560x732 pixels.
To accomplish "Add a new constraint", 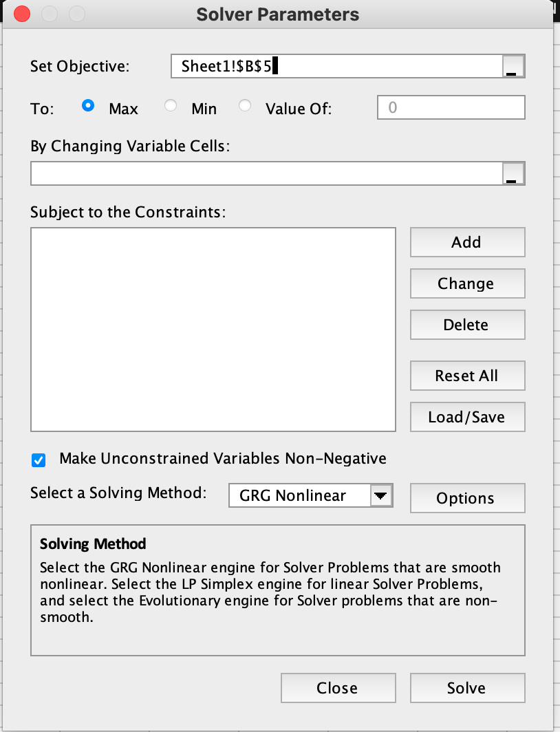I will coord(467,242).
